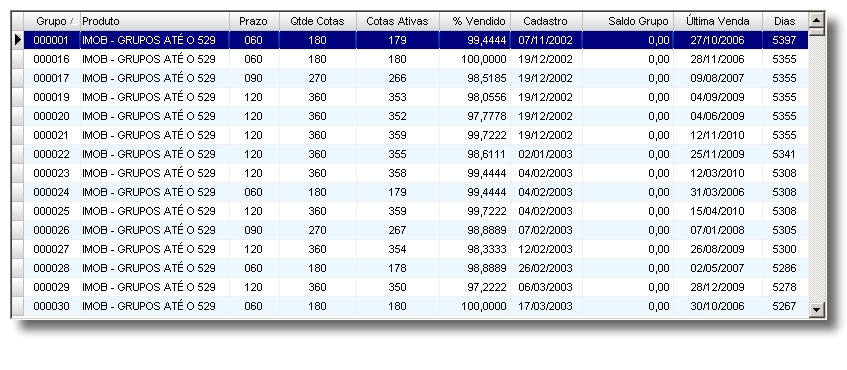847x370 pixels.
Task: Click the Dias column header
Action: (x=785, y=22)
